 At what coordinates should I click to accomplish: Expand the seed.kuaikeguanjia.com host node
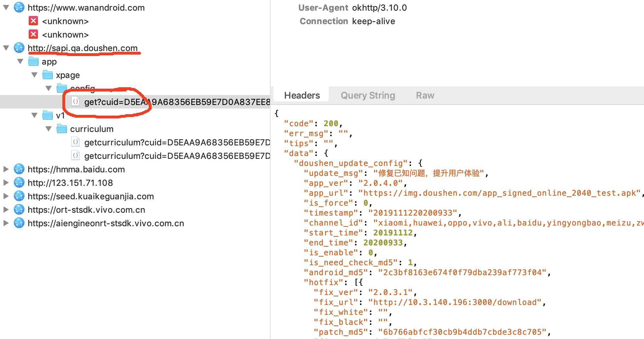[6, 196]
